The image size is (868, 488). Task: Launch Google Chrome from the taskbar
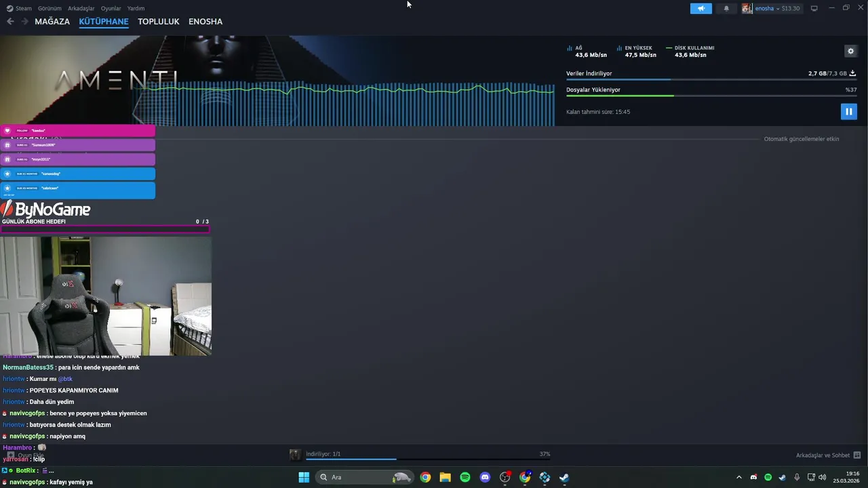click(x=425, y=477)
